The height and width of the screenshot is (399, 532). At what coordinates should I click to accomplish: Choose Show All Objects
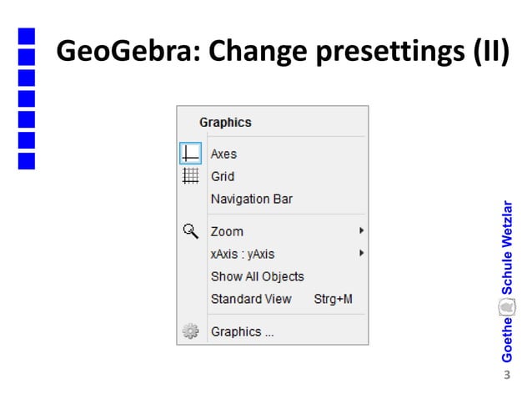[257, 276]
